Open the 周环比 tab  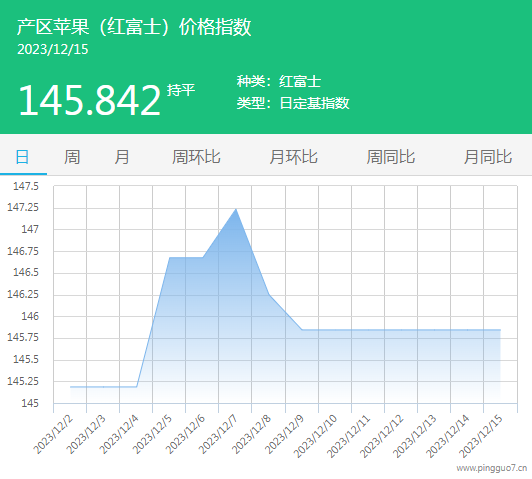tap(196, 157)
